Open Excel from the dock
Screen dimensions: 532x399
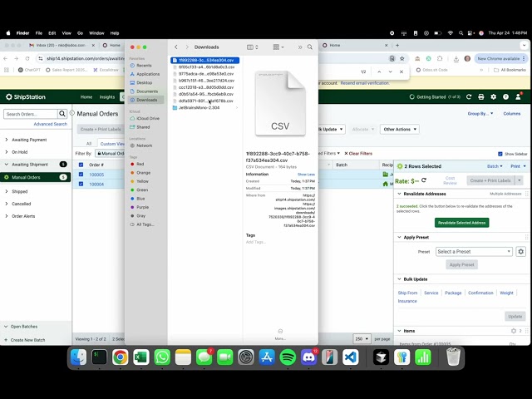tap(141, 357)
